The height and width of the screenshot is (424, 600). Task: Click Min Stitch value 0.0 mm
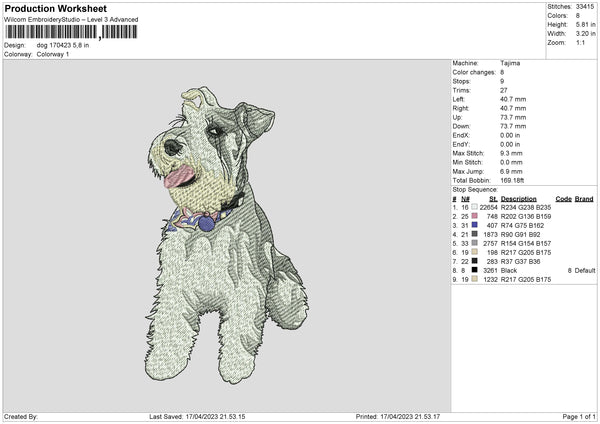point(511,162)
